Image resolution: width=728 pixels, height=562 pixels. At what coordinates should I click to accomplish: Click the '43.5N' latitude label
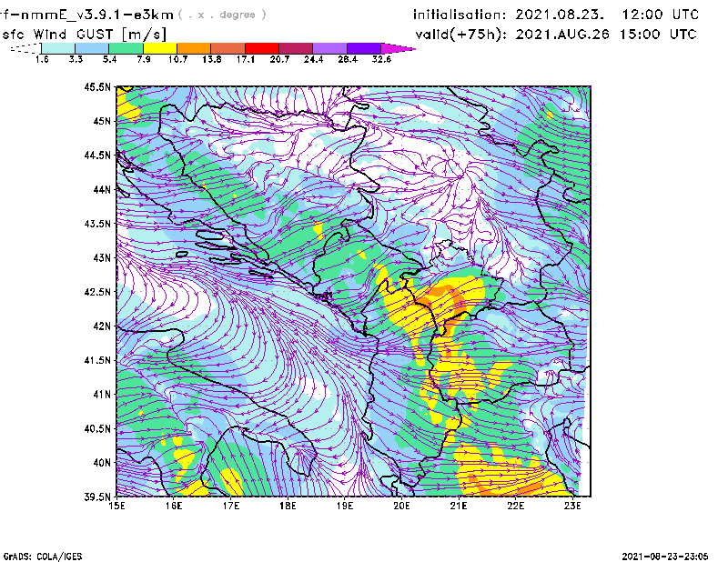pos(98,223)
